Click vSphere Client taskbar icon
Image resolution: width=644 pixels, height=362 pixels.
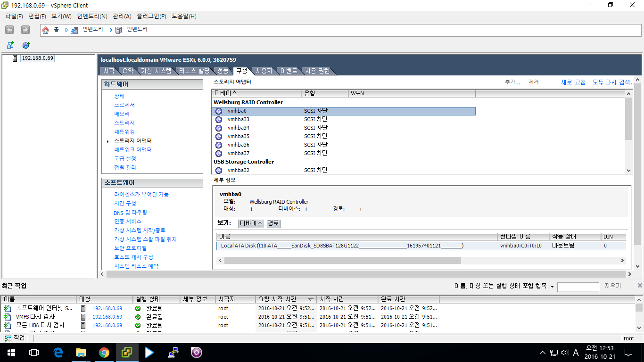point(127,353)
